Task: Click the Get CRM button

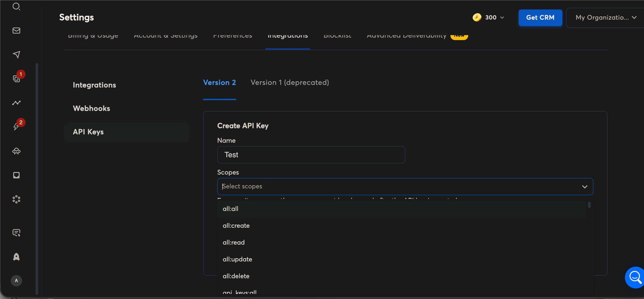Action: pos(540,18)
